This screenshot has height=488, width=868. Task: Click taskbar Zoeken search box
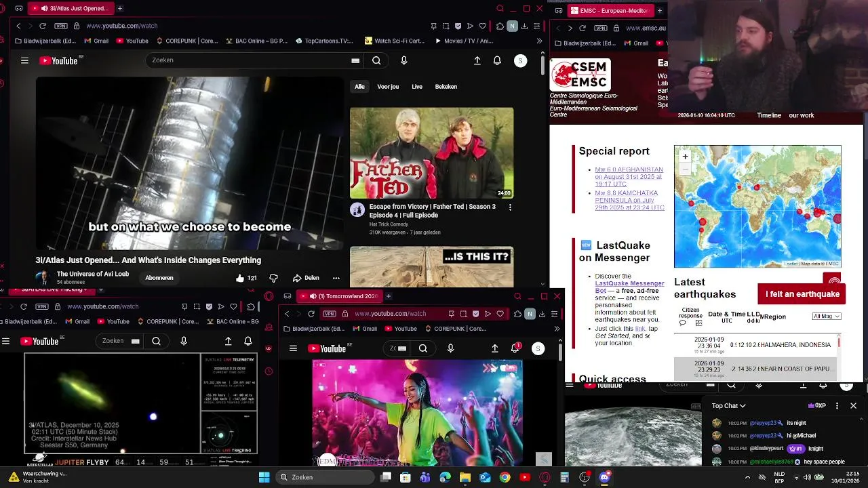pyautogui.click(x=325, y=477)
